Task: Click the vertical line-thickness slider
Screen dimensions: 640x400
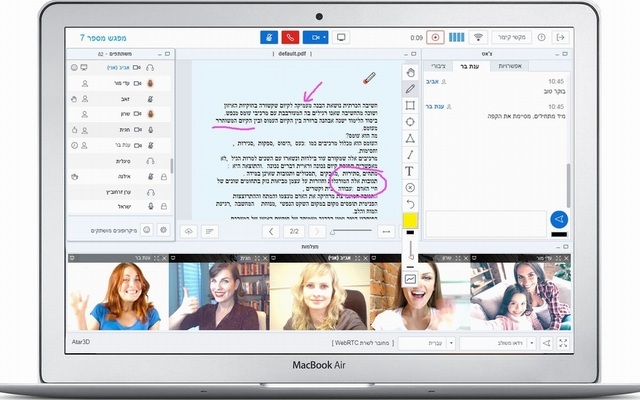Action: tap(411, 249)
